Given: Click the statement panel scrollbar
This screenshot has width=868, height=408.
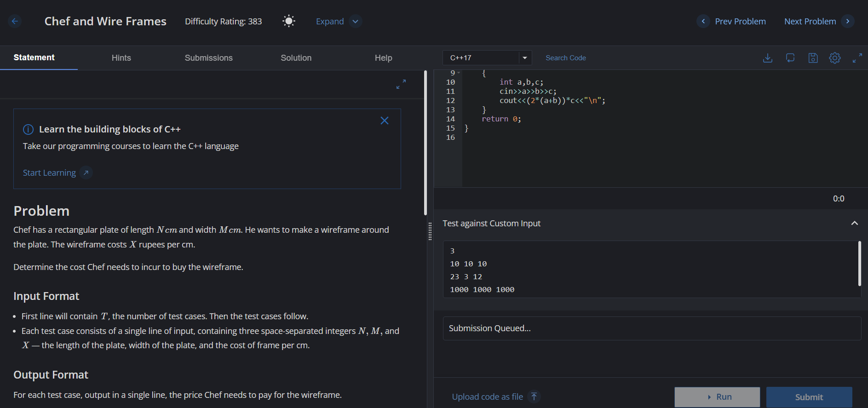Looking at the screenshot, I should pos(425,143).
